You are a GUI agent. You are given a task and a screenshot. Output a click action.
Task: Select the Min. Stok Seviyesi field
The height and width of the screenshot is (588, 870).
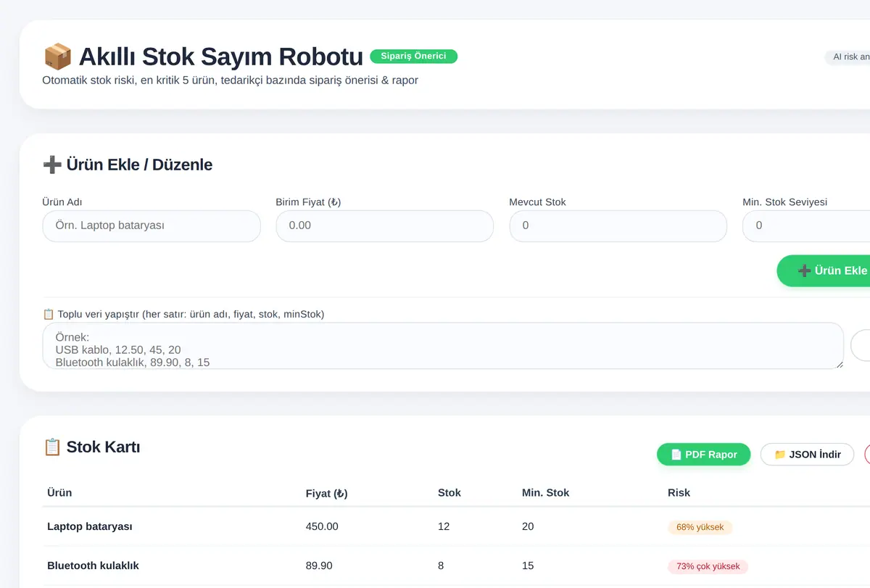tap(806, 226)
